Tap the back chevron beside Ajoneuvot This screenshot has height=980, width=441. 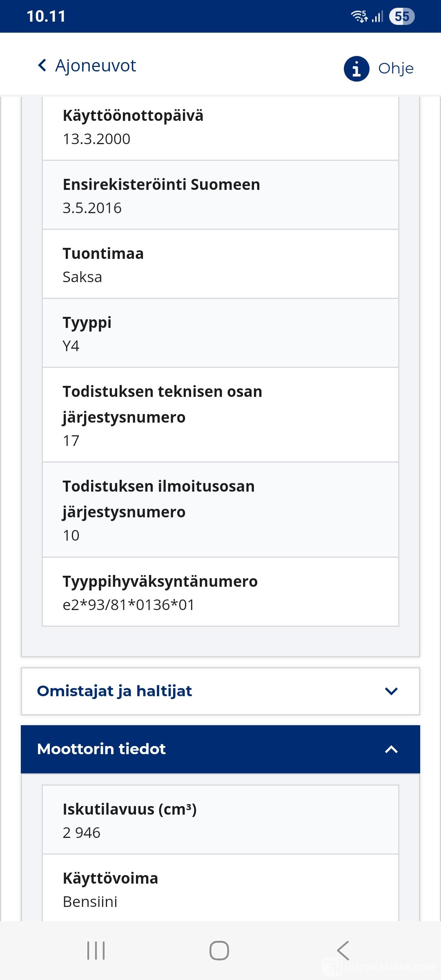pos(42,65)
